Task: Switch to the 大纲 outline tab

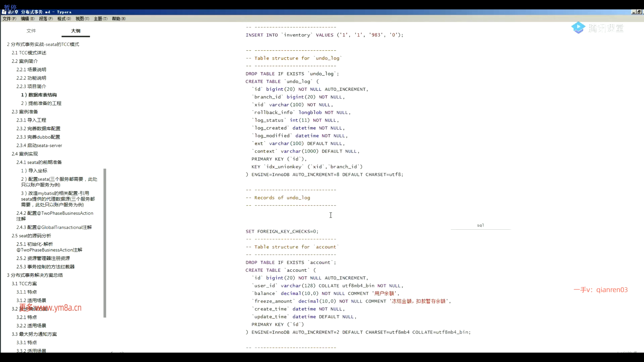Action: coord(75,31)
